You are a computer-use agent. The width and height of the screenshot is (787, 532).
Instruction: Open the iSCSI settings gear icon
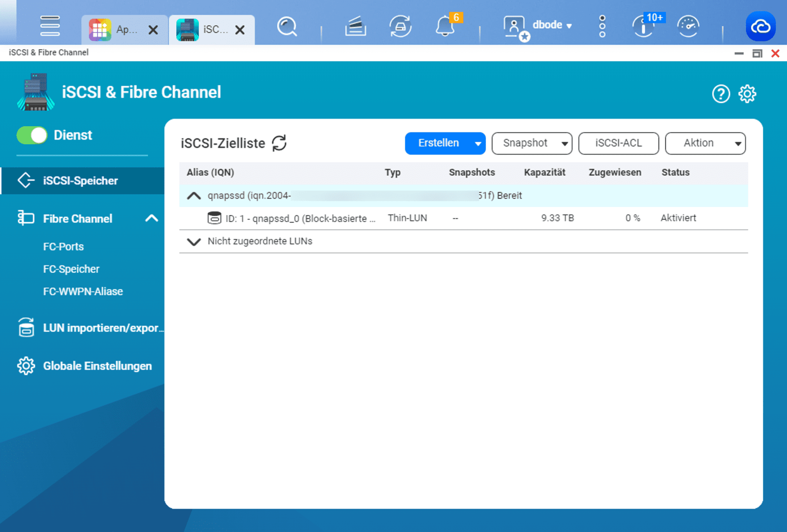point(747,94)
